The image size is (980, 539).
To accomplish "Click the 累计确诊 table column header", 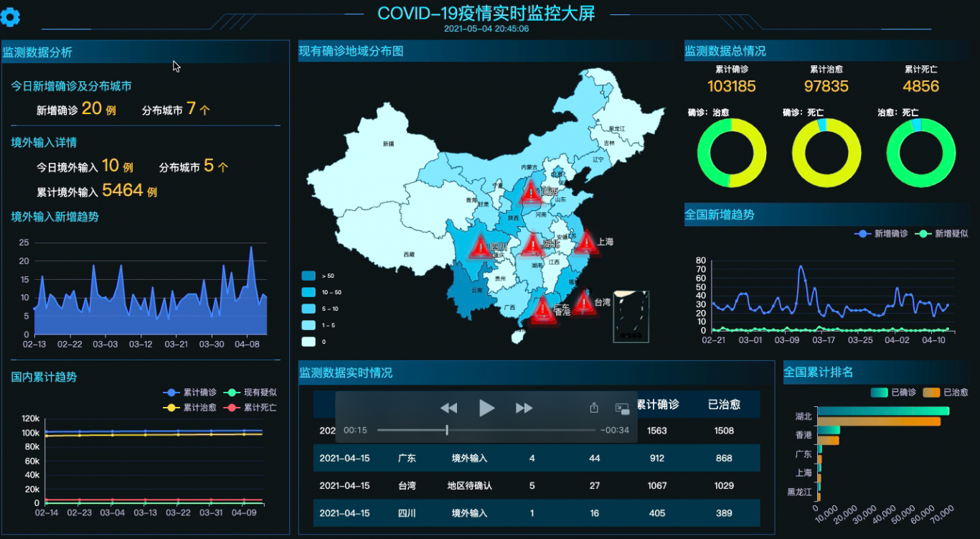I will [x=657, y=405].
